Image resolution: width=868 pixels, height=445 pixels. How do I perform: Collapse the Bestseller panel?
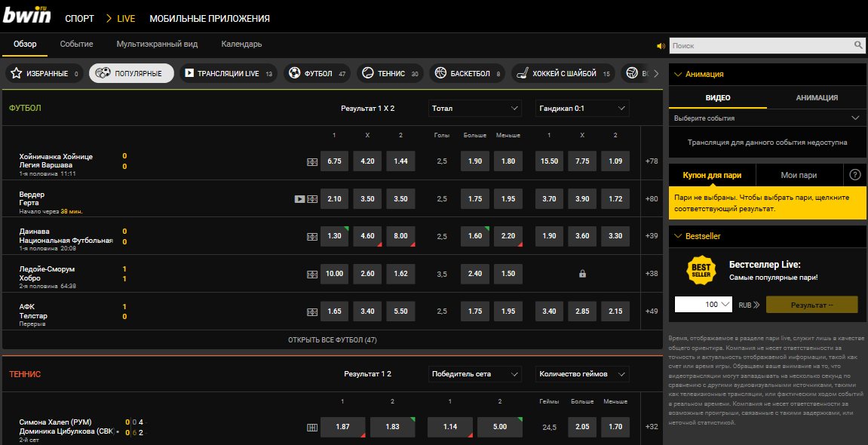click(x=677, y=236)
